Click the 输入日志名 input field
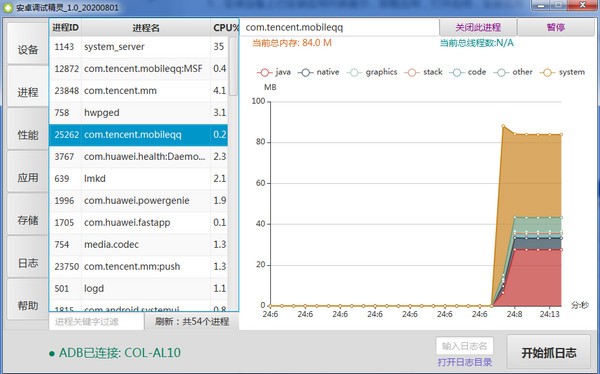Image resolution: width=600 pixels, height=374 pixels. pos(465,346)
